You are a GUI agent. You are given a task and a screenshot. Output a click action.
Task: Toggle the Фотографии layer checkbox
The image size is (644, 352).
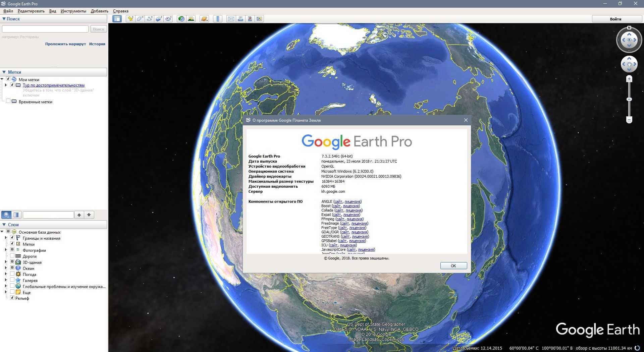pos(12,250)
